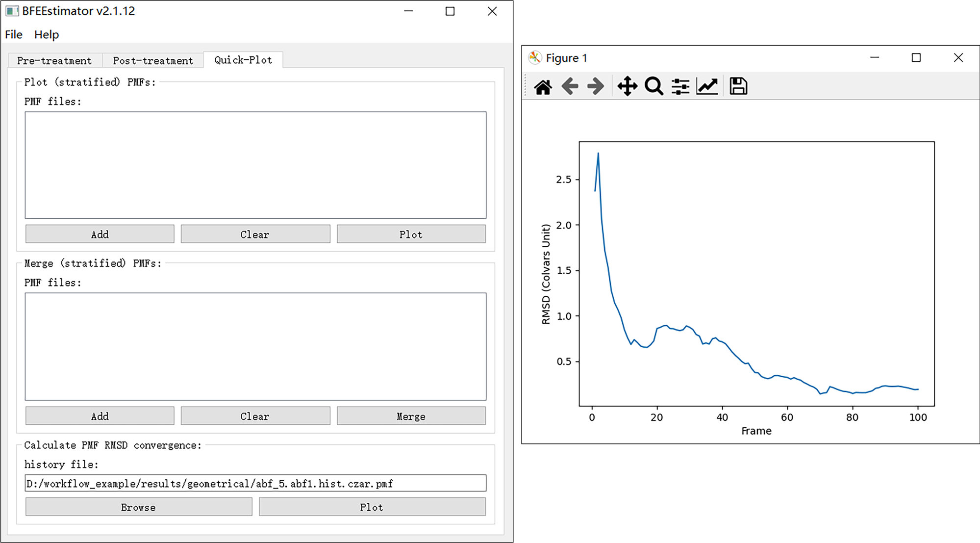Close the Figure 1 window
980x543 pixels.
pyautogui.click(x=958, y=57)
